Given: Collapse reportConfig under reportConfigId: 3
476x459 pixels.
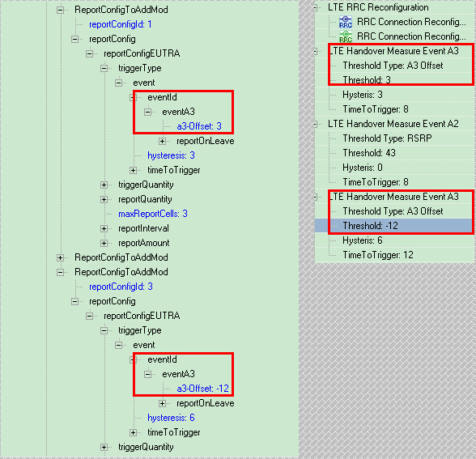Looking at the screenshot, I should coord(75,301).
